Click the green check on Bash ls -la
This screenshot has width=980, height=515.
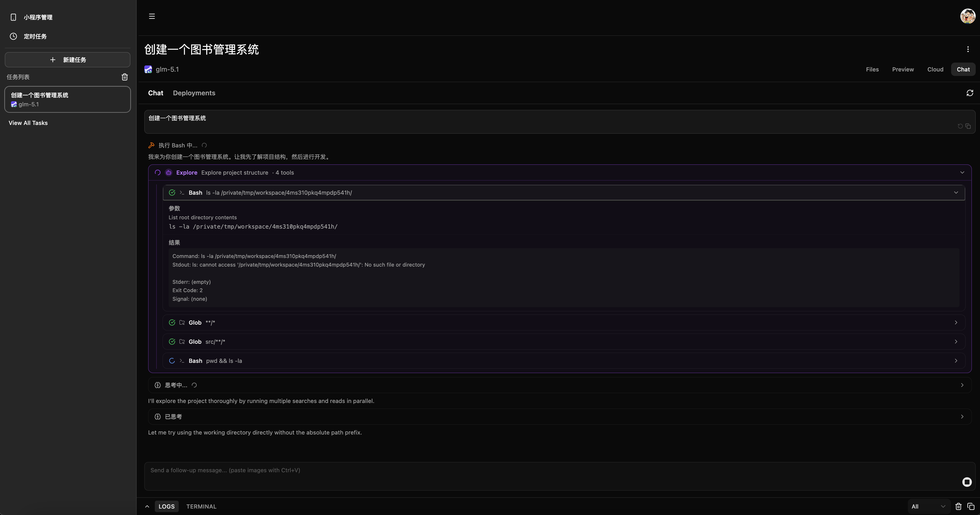tap(172, 193)
